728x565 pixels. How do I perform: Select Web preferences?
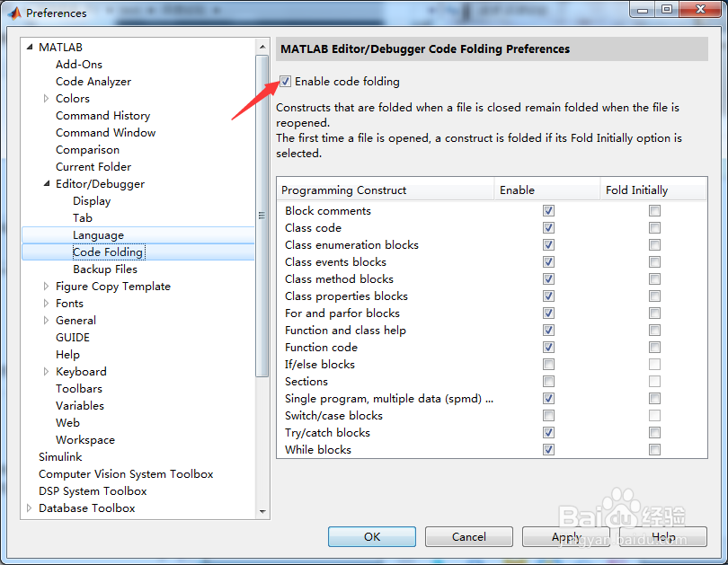[x=67, y=422]
